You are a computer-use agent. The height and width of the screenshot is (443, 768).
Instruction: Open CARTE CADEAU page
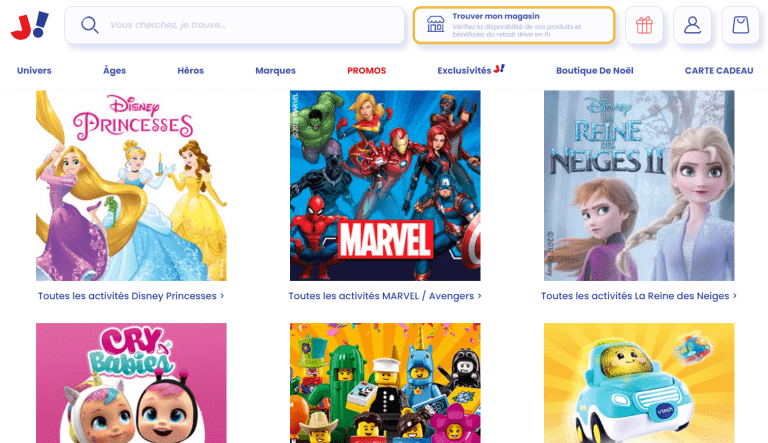[719, 71]
